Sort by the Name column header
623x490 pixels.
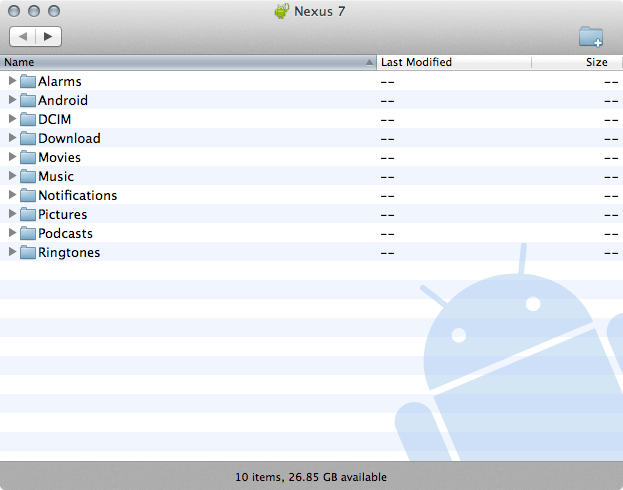pyautogui.click(x=188, y=62)
